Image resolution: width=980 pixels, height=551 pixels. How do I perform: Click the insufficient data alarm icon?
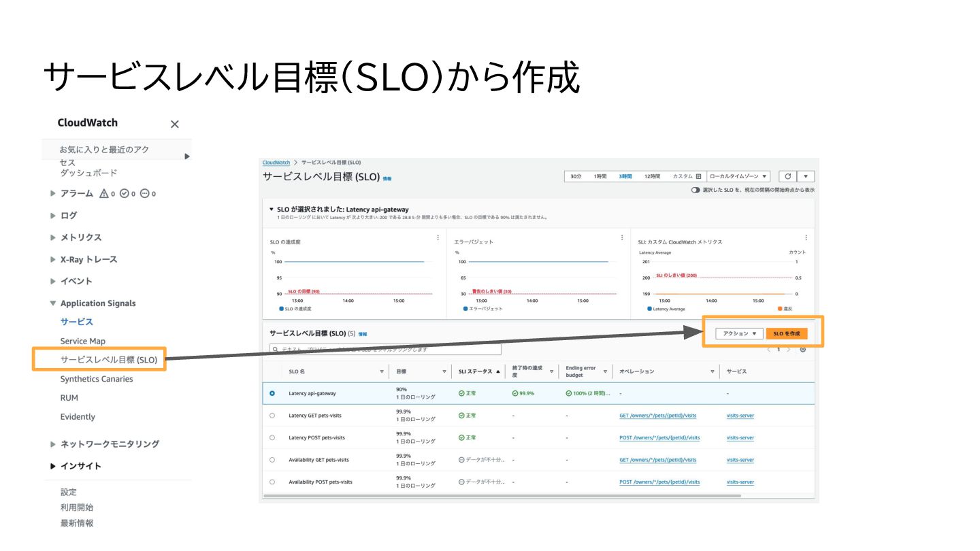(x=144, y=194)
